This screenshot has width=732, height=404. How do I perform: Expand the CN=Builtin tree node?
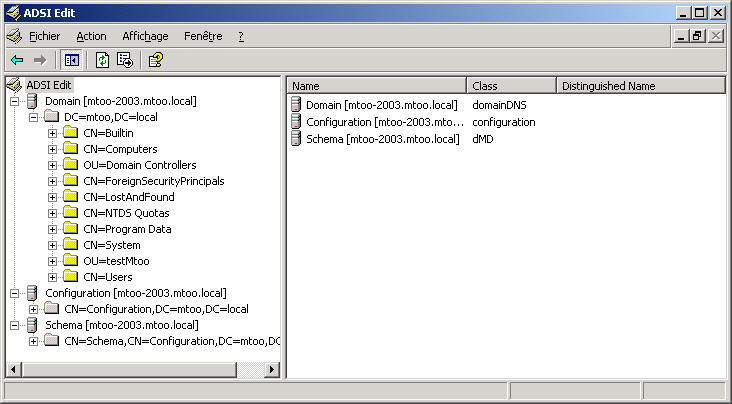tap(52, 133)
